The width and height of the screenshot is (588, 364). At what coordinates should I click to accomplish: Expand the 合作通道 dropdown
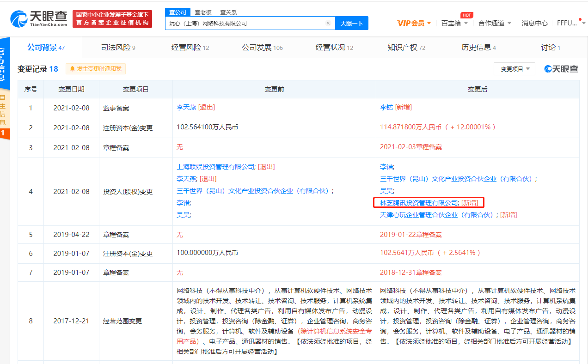495,23
